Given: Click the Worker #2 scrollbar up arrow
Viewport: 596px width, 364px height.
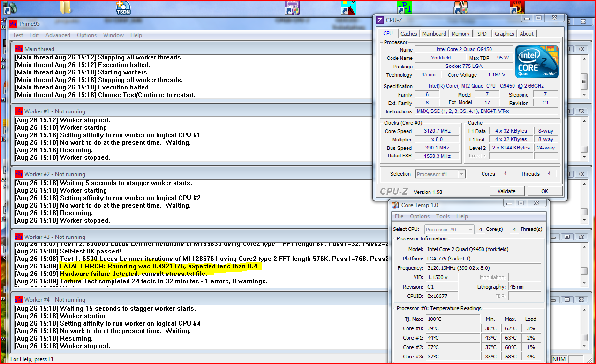Looking at the screenshot, I should coord(584,183).
